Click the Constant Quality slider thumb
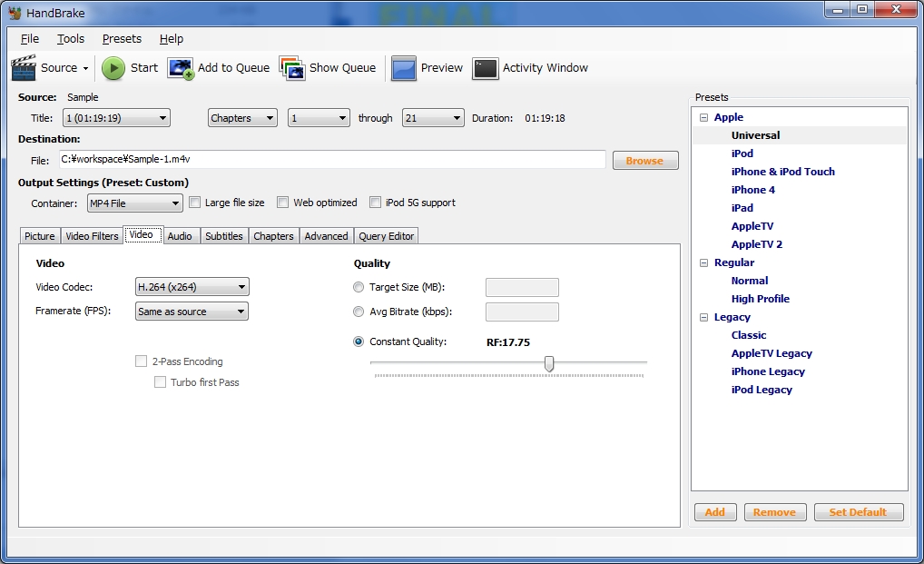Image resolution: width=924 pixels, height=564 pixels. [x=549, y=363]
